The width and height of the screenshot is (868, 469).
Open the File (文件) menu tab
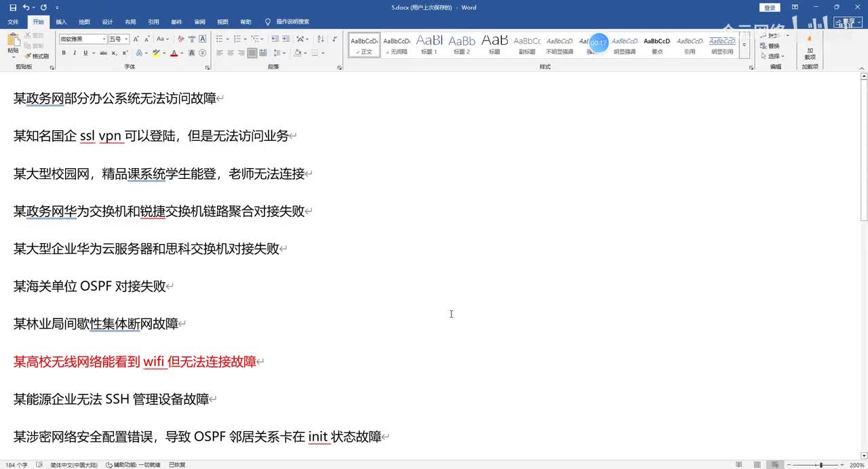pos(13,22)
